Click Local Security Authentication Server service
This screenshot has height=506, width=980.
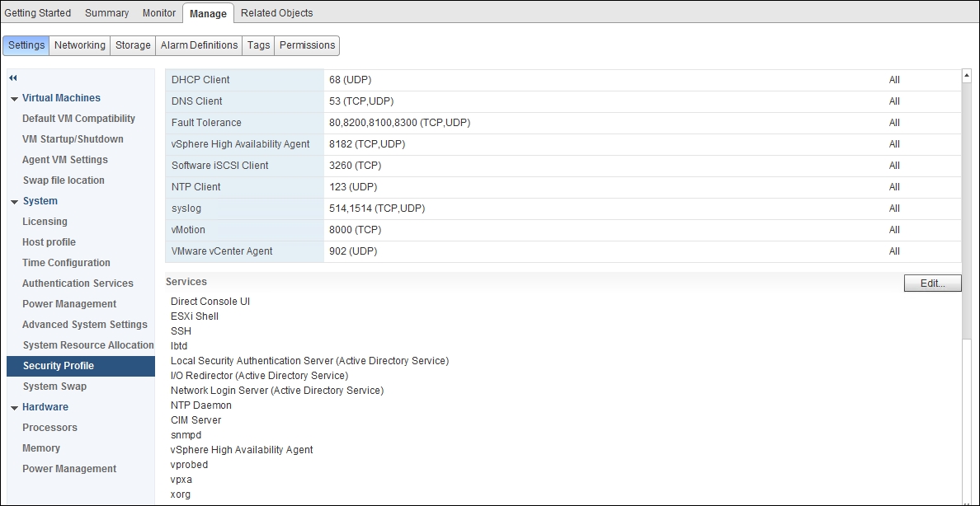[309, 360]
